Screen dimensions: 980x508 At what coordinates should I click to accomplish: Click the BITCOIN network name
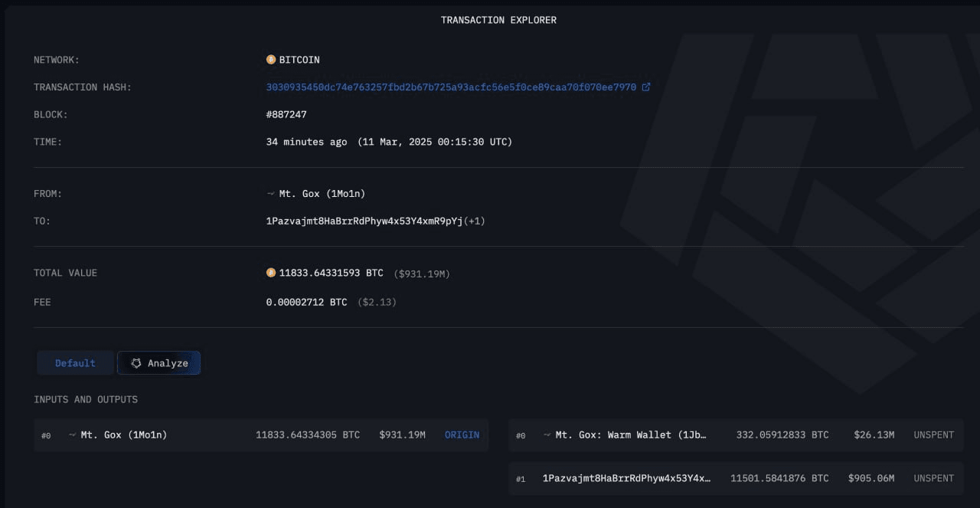[x=299, y=60]
